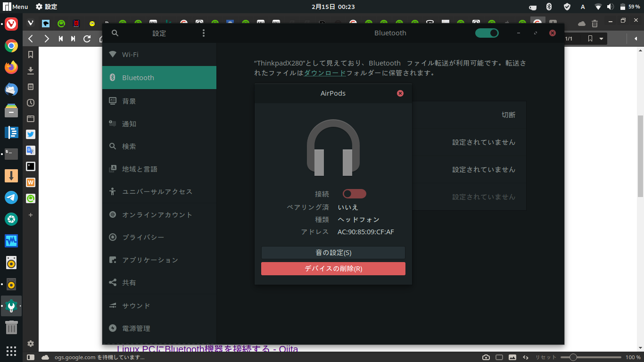Open プライバシー settings panel
The width and height of the screenshot is (644, 362).
point(159,238)
